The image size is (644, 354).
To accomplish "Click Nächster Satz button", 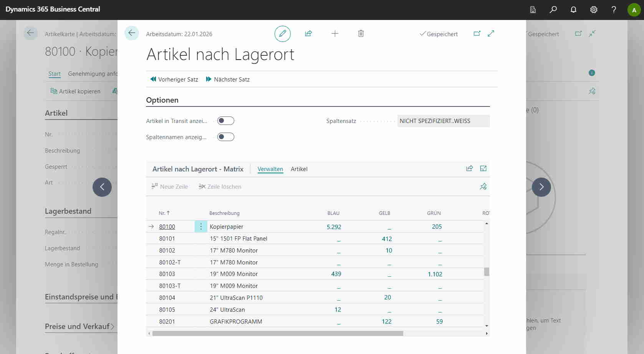I will [228, 80].
